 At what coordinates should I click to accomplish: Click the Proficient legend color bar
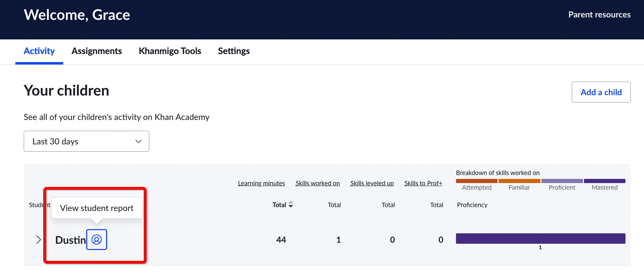tap(562, 181)
